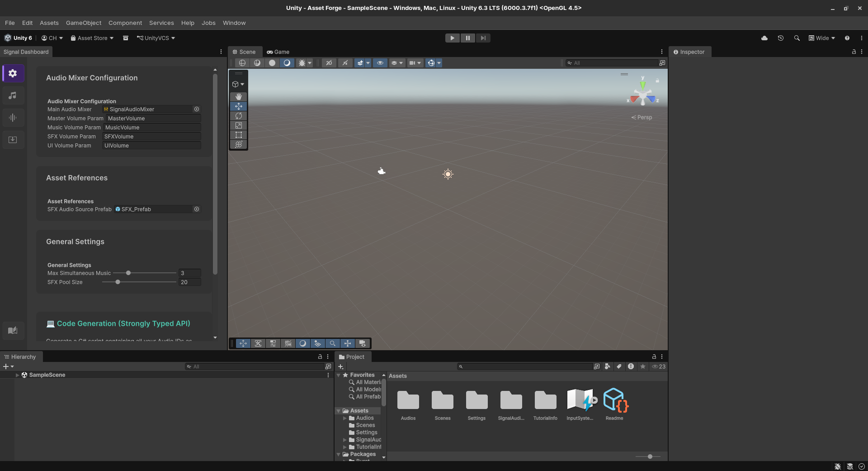Open the Unity help question icon
868x471 pixels.
847,38
